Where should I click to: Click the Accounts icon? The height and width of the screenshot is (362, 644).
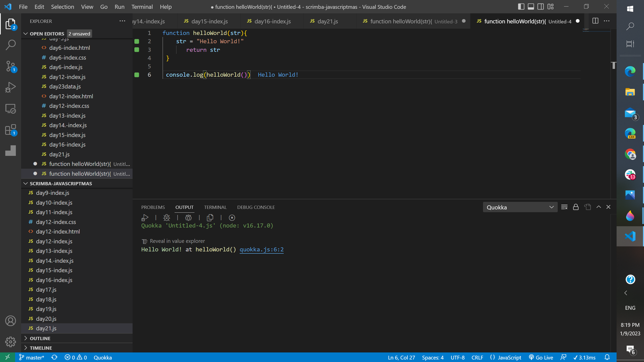point(11,321)
